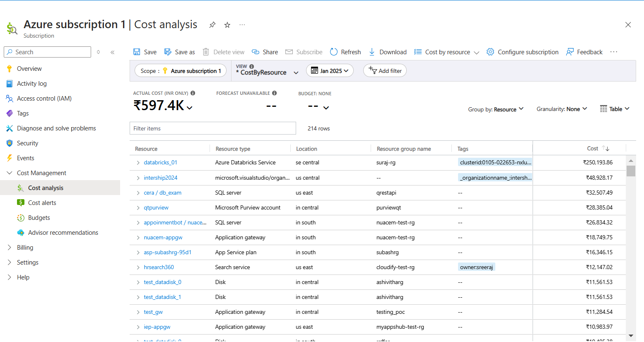Screen dimensions: 644x342
Task: Click the owner:sreeraj tag
Action: point(476,267)
